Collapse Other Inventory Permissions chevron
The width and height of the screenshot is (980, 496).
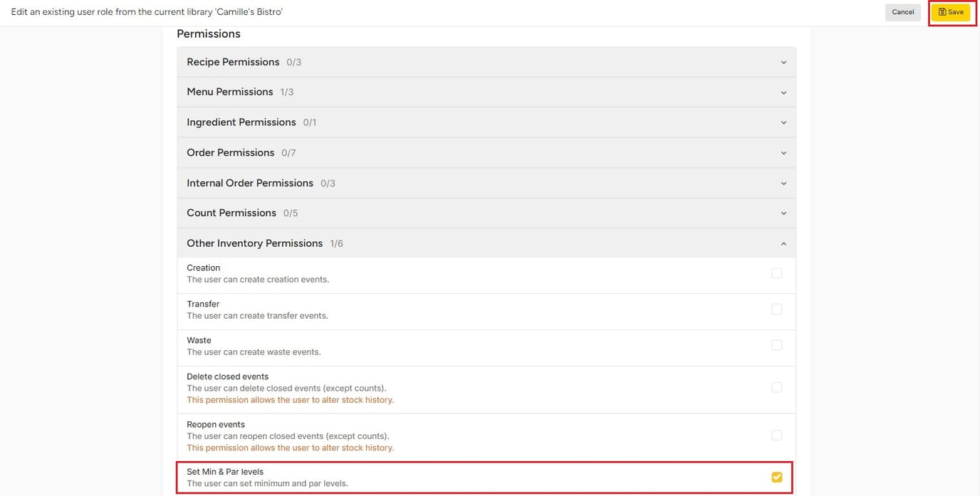click(x=783, y=244)
